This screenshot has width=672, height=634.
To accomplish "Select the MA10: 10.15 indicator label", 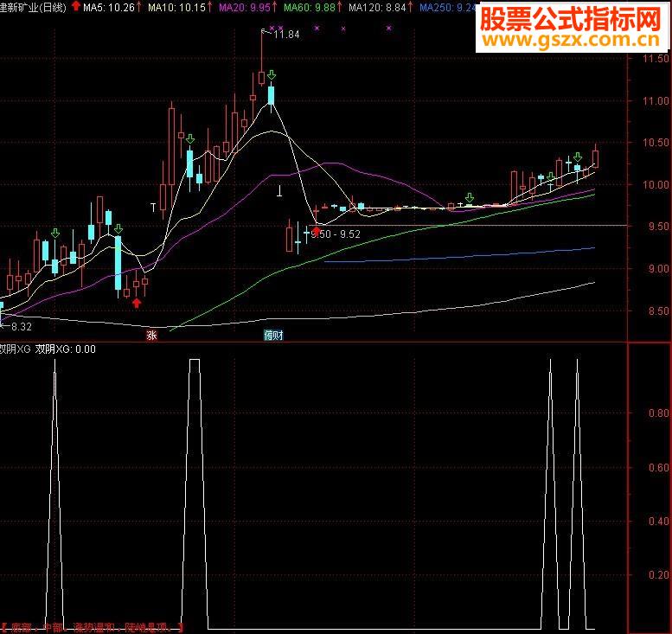I will (176, 7).
